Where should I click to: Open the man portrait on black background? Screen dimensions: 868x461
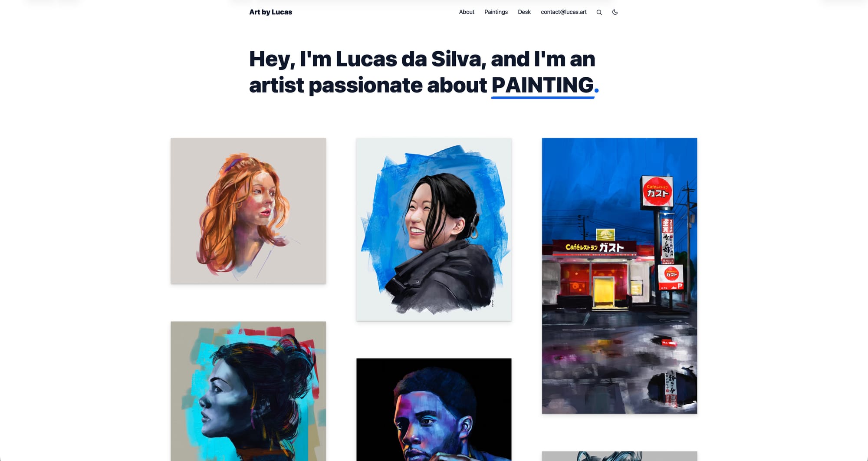(434, 410)
